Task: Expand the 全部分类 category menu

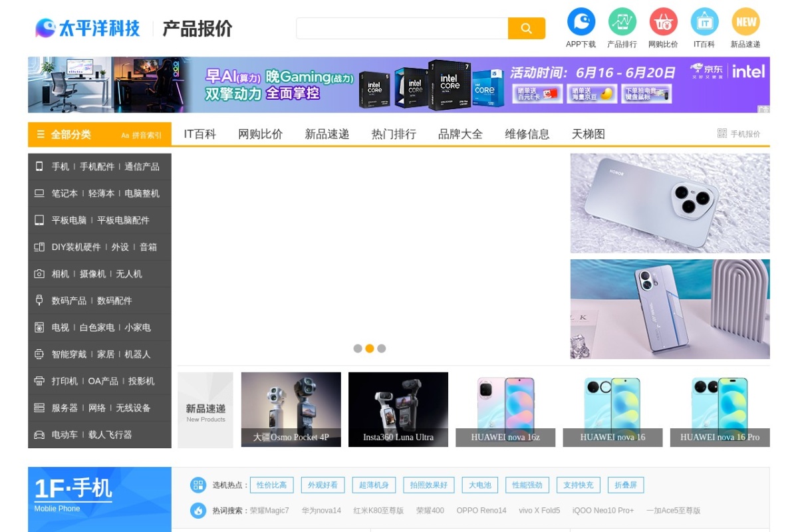Action: [71, 134]
